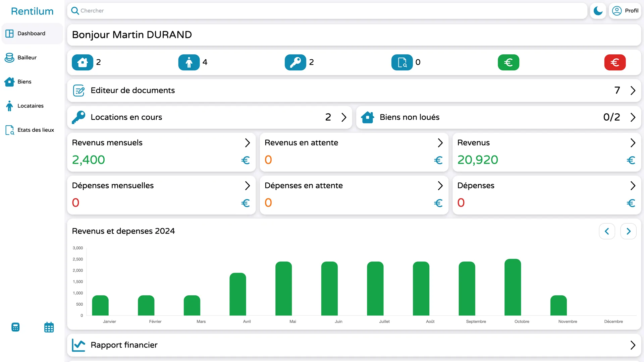Image resolution: width=644 pixels, height=362 pixels.
Task: Navigate to Locataires
Action: [32, 106]
